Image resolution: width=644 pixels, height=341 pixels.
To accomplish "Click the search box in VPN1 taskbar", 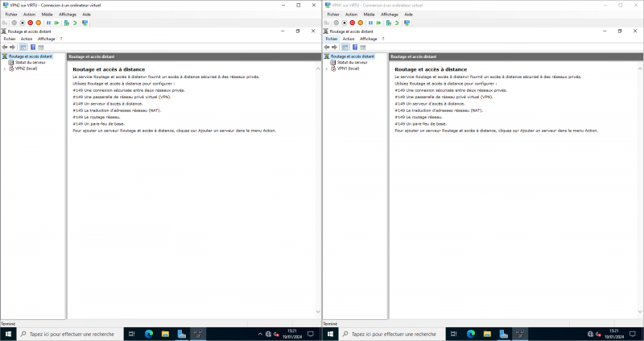I will [x=392, y=334].
